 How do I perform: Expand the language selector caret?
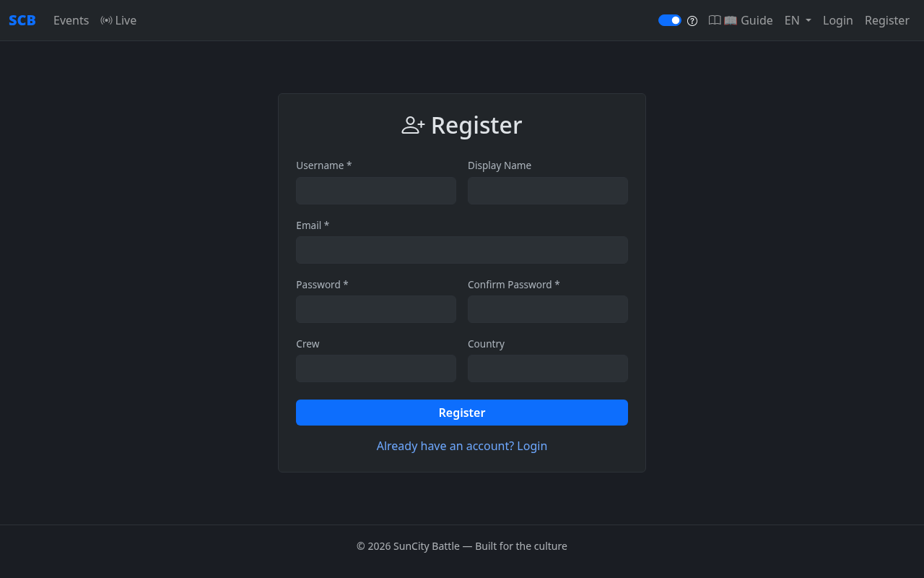click(808, 20)
